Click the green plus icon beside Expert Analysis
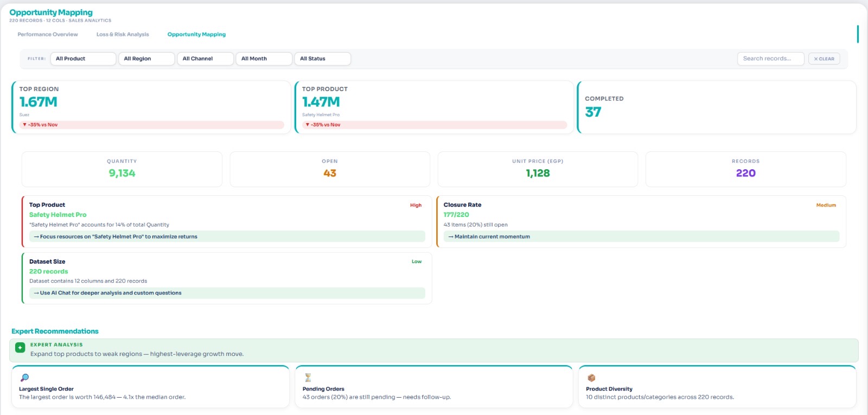Viewport: 868px width, 415px height. pyautogui.click(x=20, y=348)
